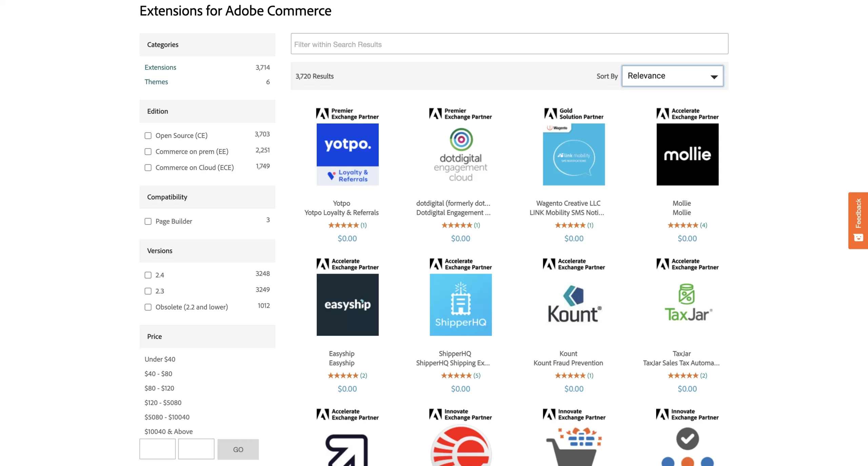Open the Feedback tab on the right edge
Screen dimensions: 868x466
[859, 220]
